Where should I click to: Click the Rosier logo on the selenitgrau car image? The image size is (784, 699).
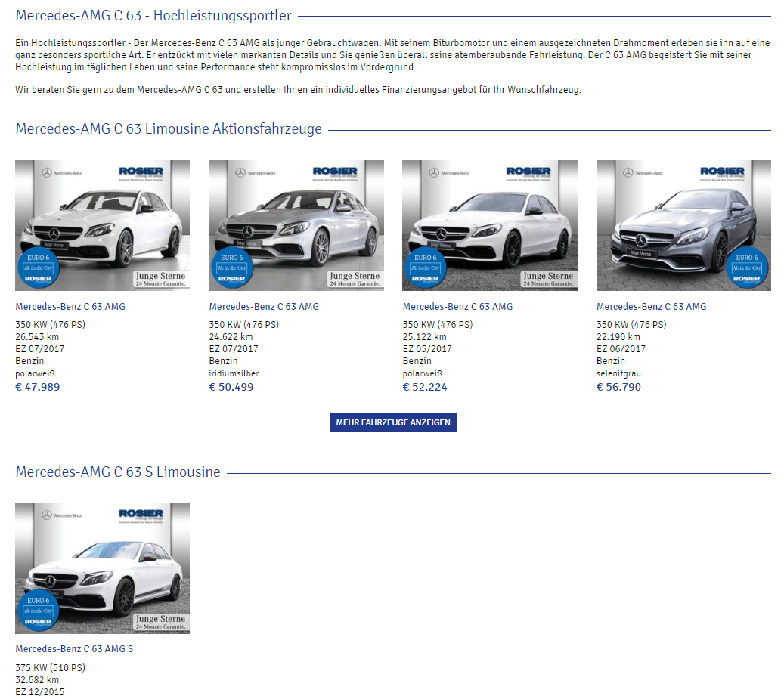[722, 173]
